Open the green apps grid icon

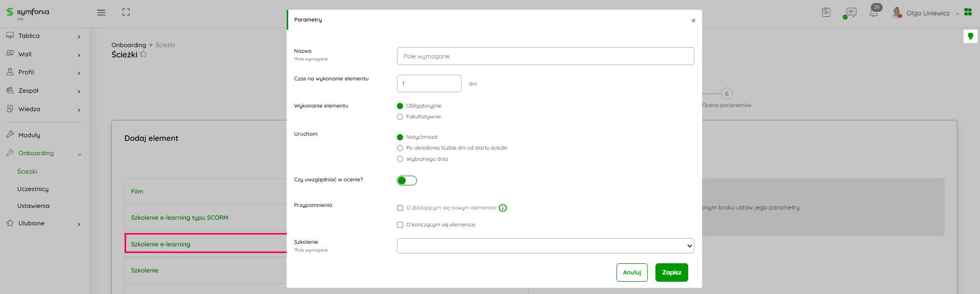[x=968, y=12]
